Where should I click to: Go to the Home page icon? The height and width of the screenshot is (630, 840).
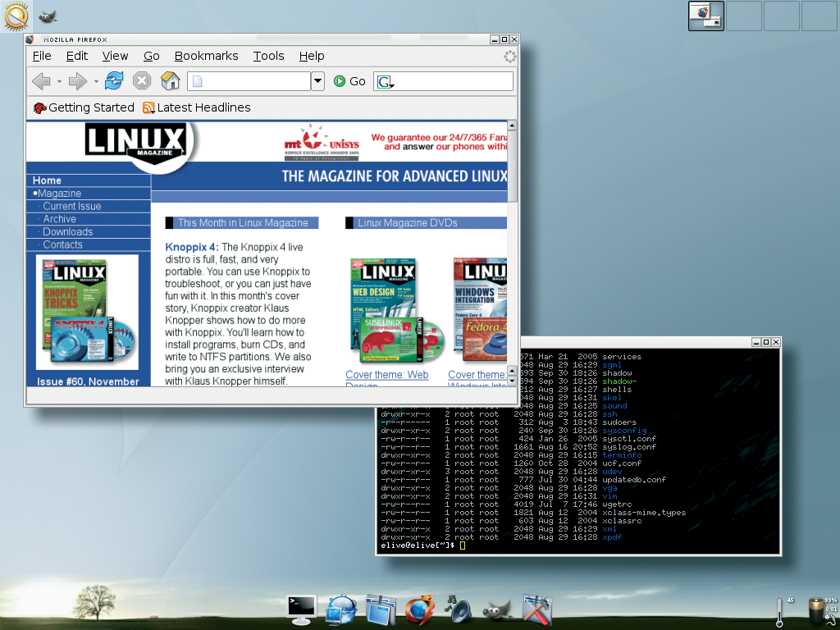point(171,81)
